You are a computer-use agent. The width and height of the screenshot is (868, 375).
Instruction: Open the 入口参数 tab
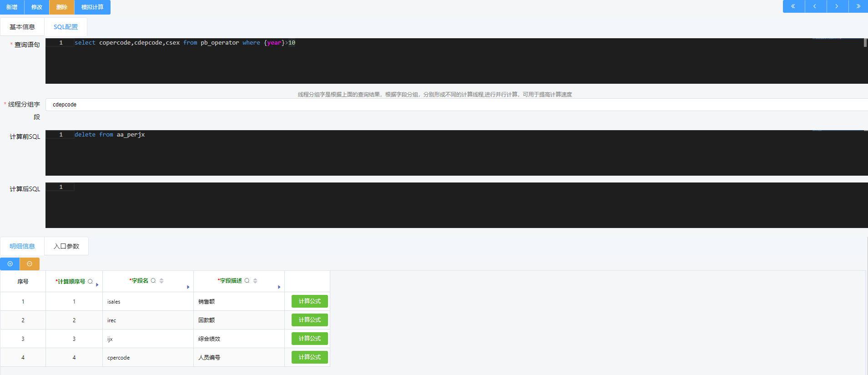[x=66, y=246]
